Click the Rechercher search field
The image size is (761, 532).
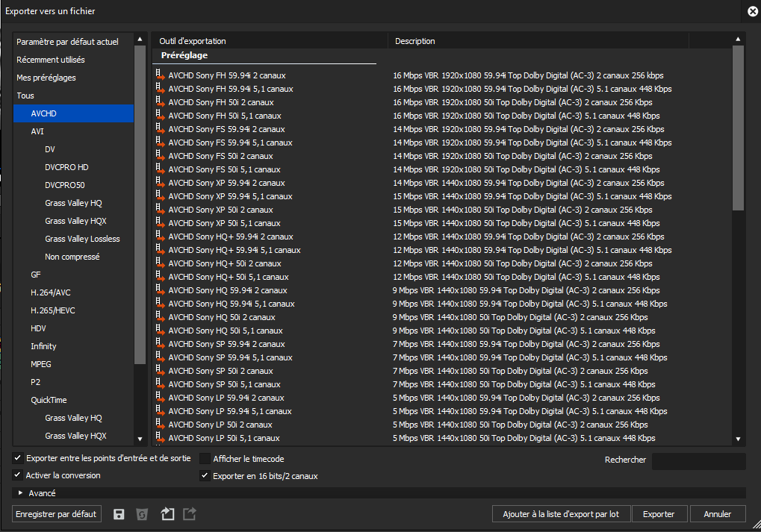(x=698, y=461)
